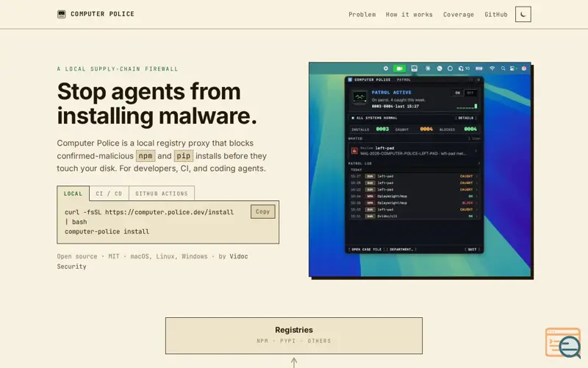
Task: Expand the wanted left-pad entry chevron
Action: coord(476,151)
